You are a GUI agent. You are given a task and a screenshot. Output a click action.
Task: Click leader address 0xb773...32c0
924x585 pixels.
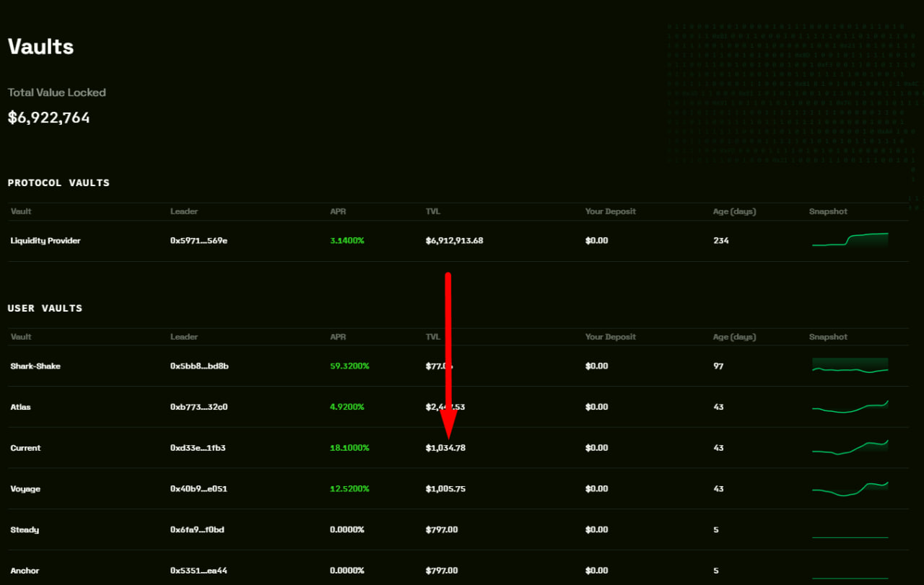pos(199,408)
